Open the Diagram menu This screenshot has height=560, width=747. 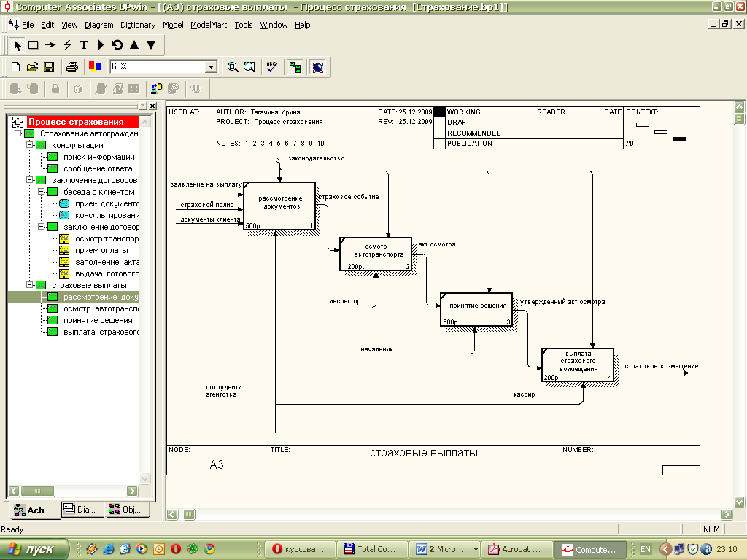click(99, 25)
